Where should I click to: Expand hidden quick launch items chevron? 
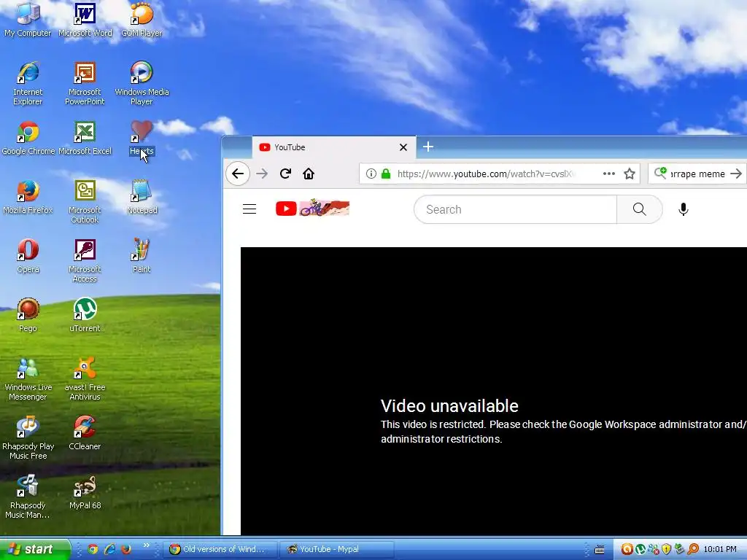146,545
